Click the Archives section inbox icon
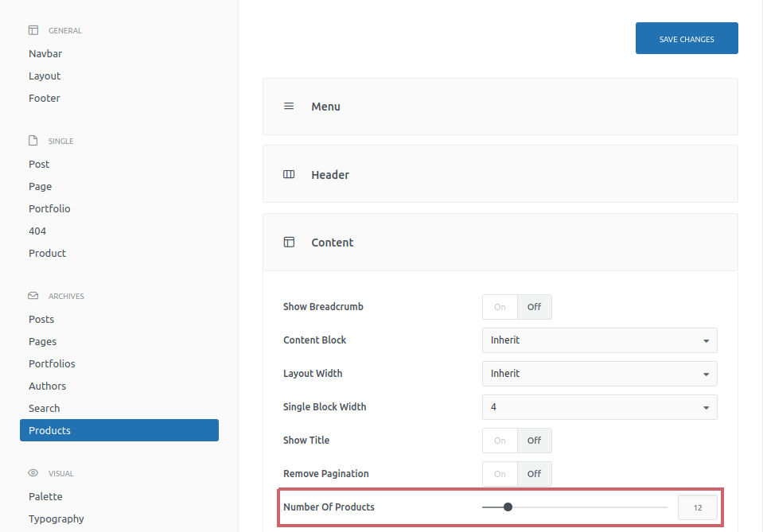Image resolution: width=763 pixels, height=532 pixels. [33, 296]
